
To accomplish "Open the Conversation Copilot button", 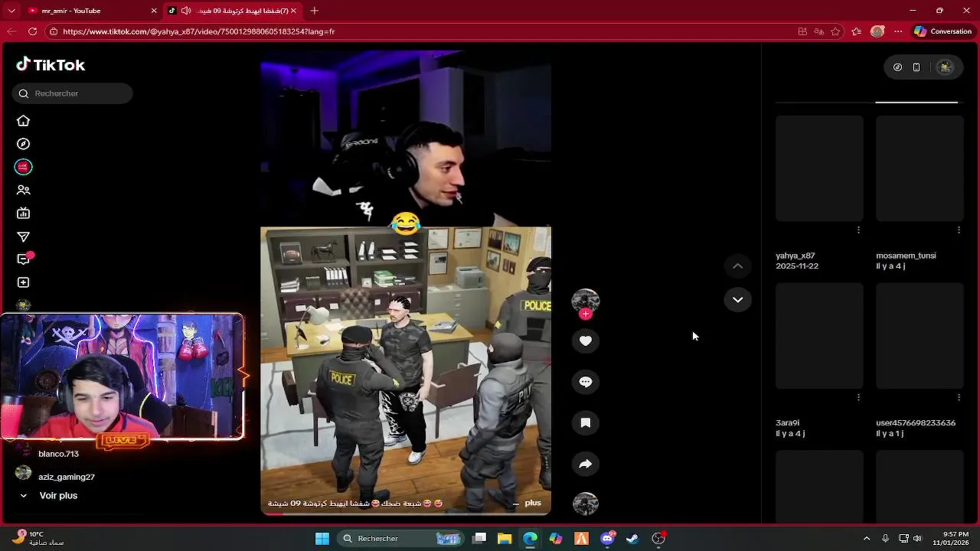I will click(943, 31).
